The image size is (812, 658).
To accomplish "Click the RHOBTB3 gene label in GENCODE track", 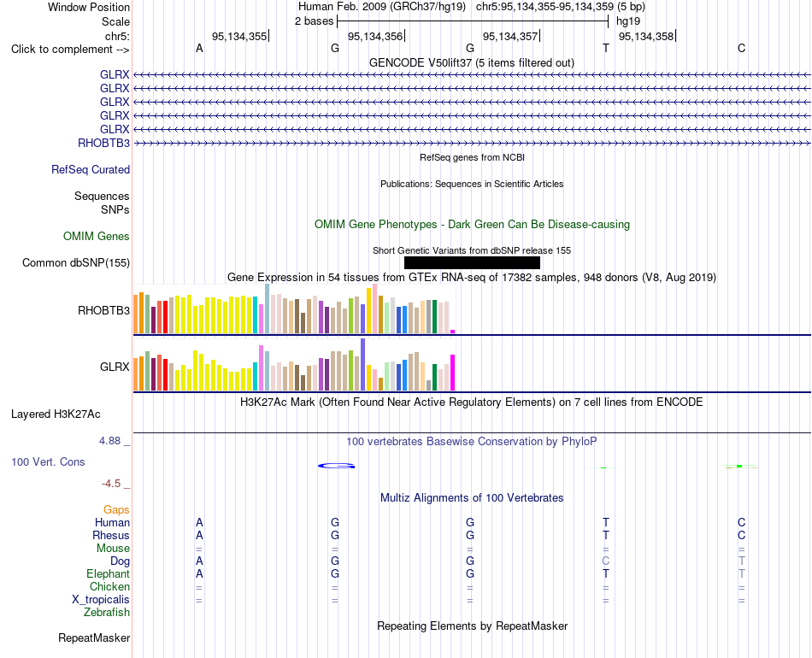I will click(103, 144).
